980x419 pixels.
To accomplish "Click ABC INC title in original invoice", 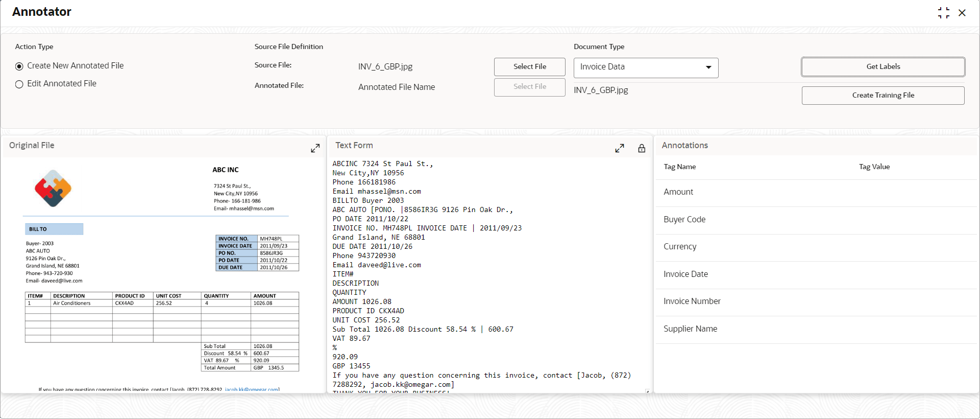I will tap(226, 170).
